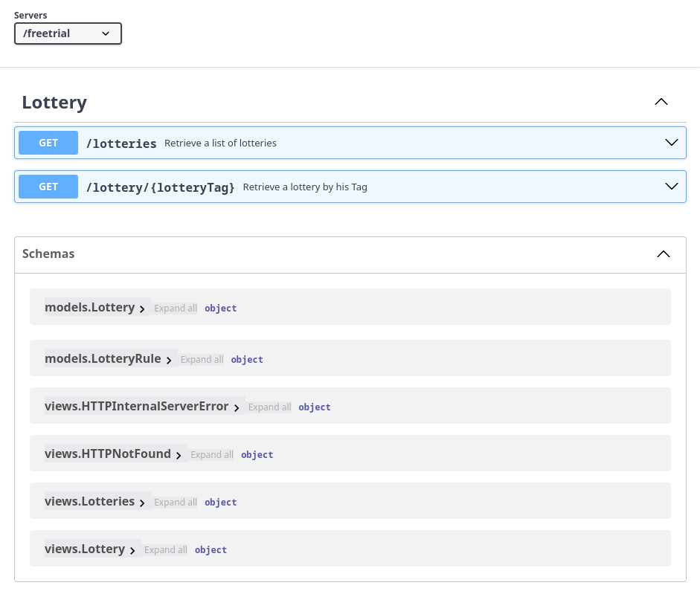Expand the views.HTTPNotFound schema name

click(108, 454)
